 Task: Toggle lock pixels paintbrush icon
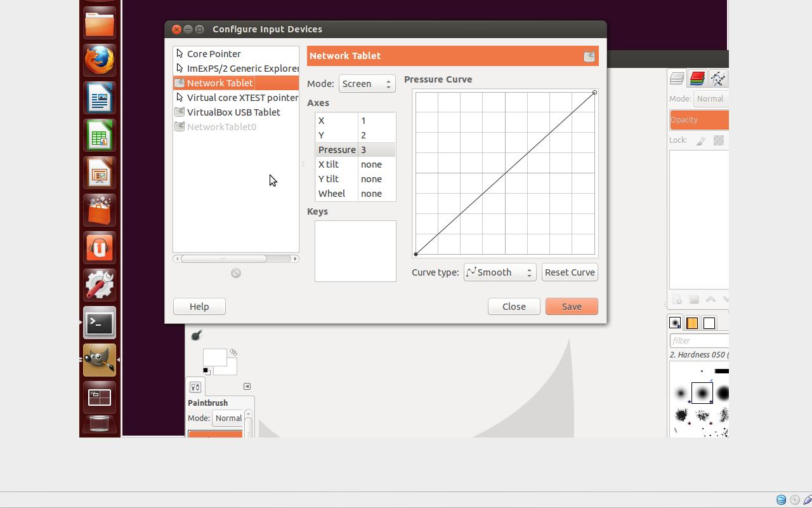point(701,140)
